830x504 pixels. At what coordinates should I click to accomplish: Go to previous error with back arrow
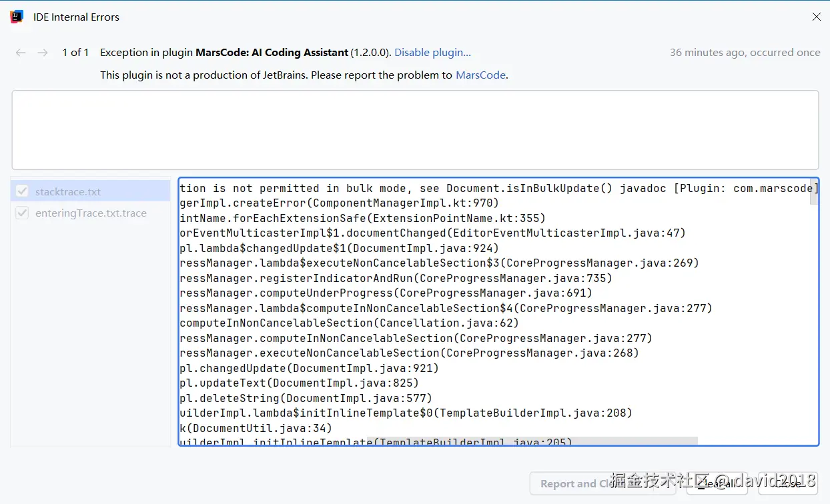coord(21,53)
